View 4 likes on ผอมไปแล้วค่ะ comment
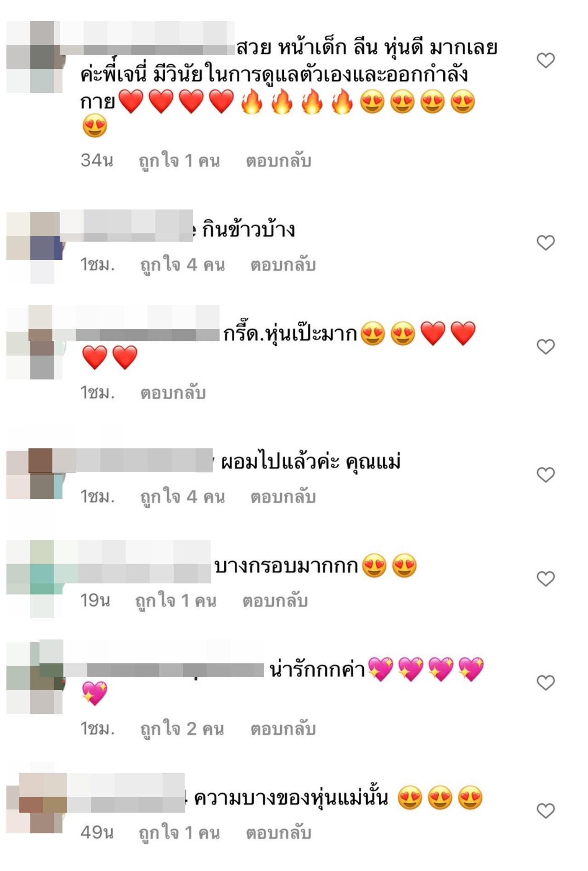This screenshot has width=588, height=871. coord(182,497)
